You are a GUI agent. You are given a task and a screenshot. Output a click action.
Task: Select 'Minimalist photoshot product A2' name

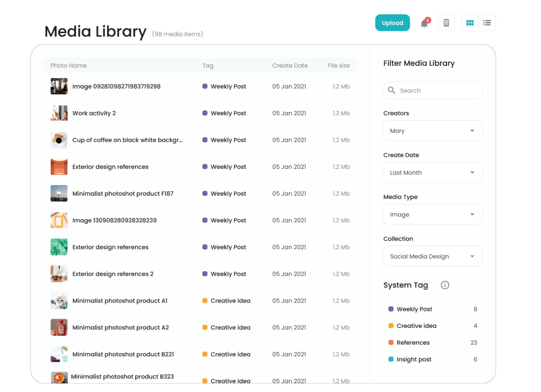120,327
